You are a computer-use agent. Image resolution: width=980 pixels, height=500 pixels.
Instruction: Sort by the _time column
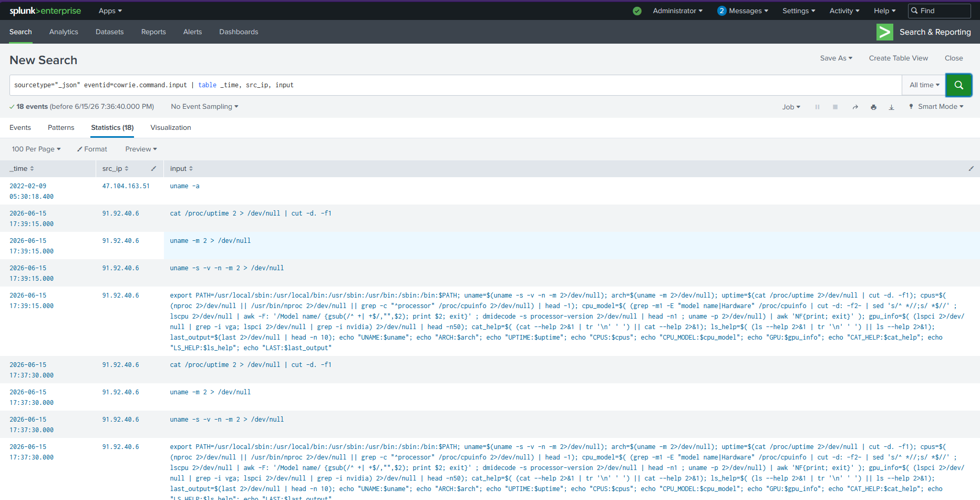click(22, 169)
